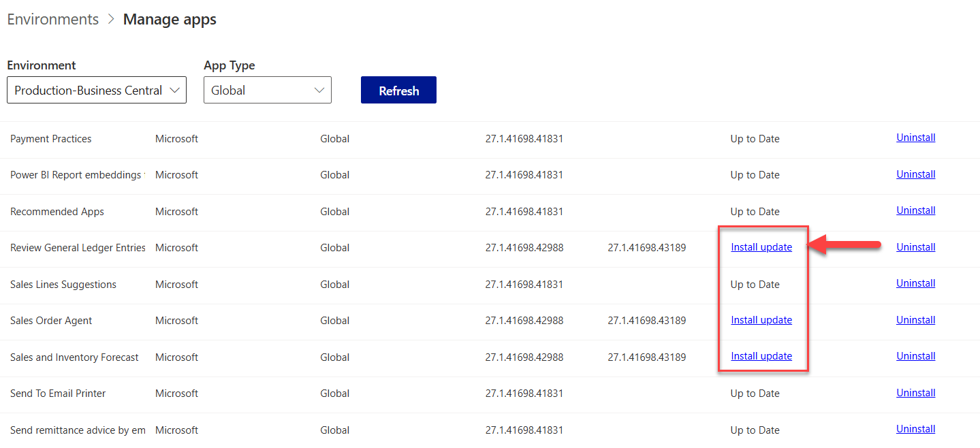Install update for Sales and Inventory Forecast
The image size is (980, 448).
pos(761,356)
